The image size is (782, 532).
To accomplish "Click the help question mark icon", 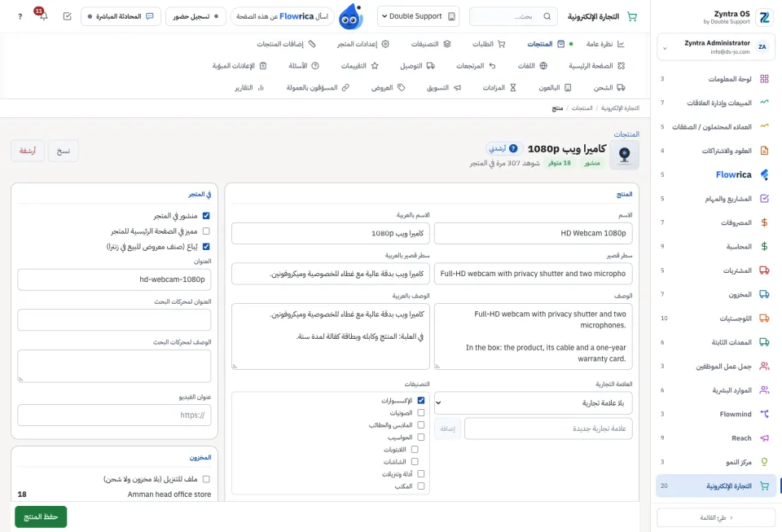I will [x=20, y=16].
